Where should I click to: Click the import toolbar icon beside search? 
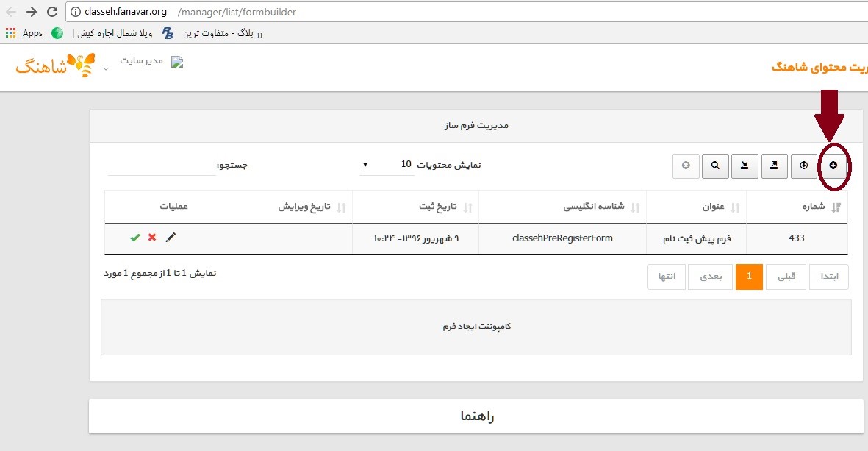click(x=745, y=166)
